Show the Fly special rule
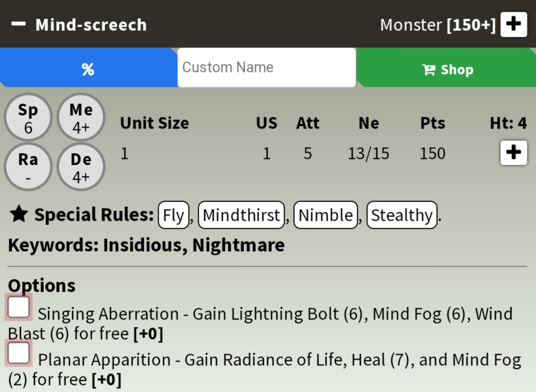 coord(174,215)
